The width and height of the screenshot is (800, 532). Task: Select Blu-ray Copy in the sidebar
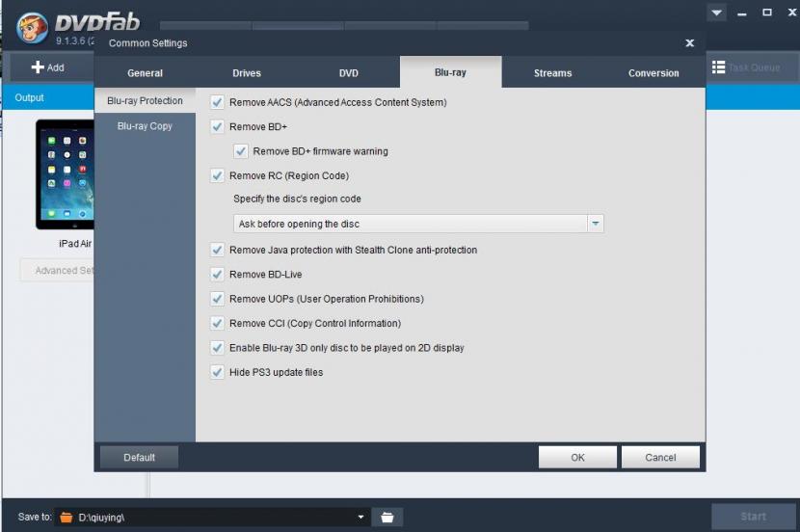tap(145, 126)
